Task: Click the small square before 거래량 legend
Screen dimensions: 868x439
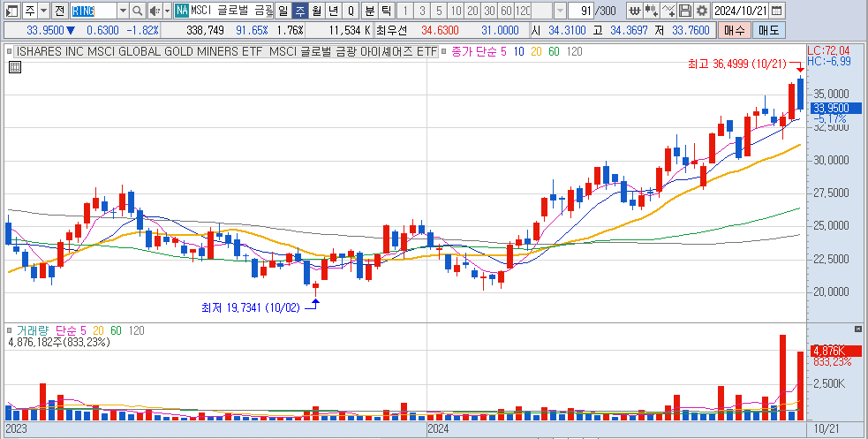Action: [x=9, y=330]
